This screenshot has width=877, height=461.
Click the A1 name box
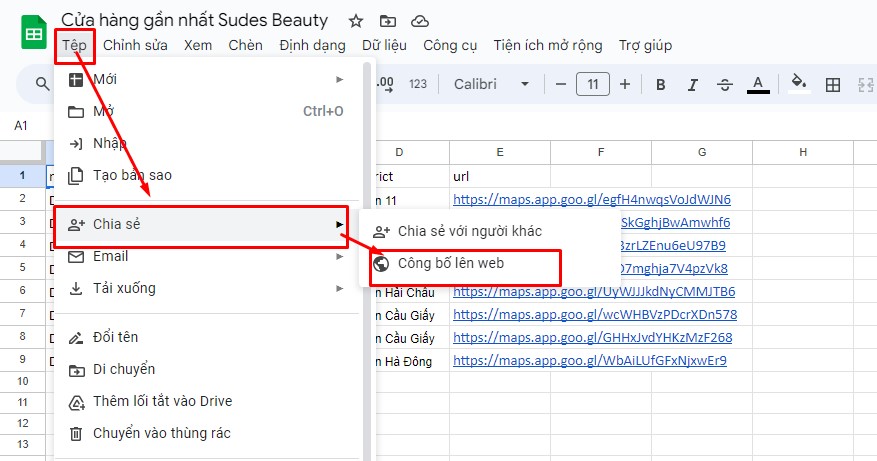21,126
